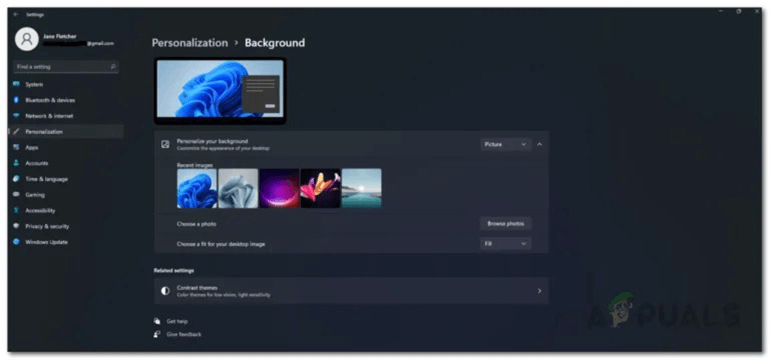Collapse Personalize your background section
Viewport: 770px width, 360px height.
pos(540,144)
